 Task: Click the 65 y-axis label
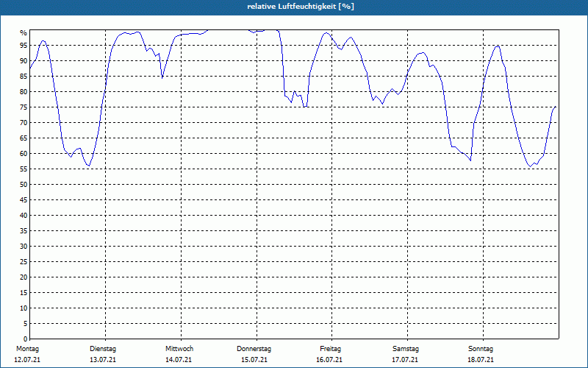point(24,138)
